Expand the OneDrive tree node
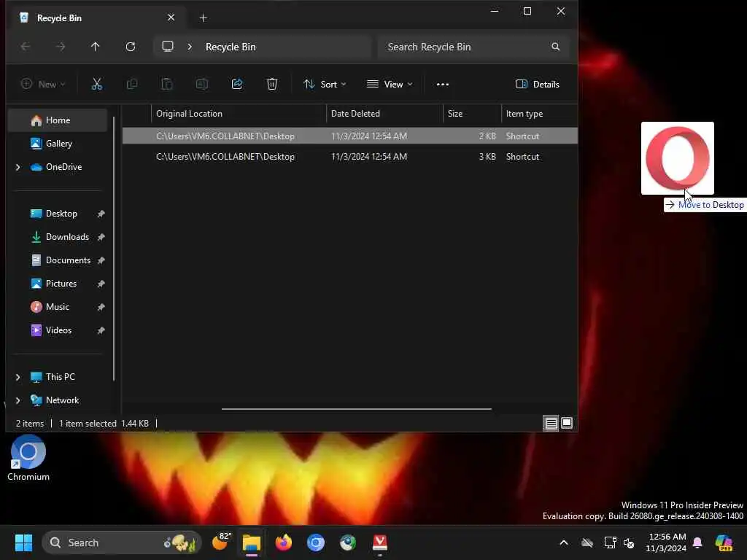The height and width of the screenshot is (560, 747). [18, 167]
